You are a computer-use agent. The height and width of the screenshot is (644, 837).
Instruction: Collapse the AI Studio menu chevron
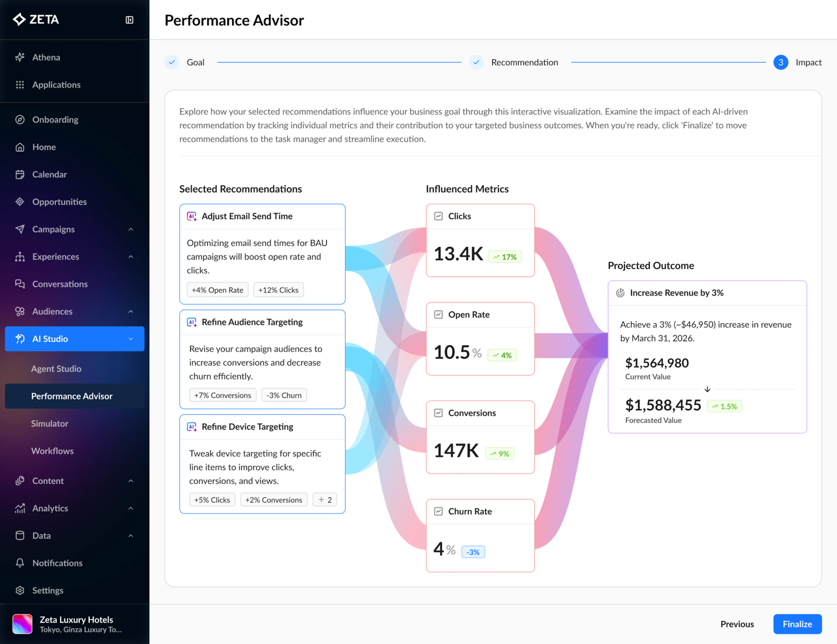coord(131,339)
